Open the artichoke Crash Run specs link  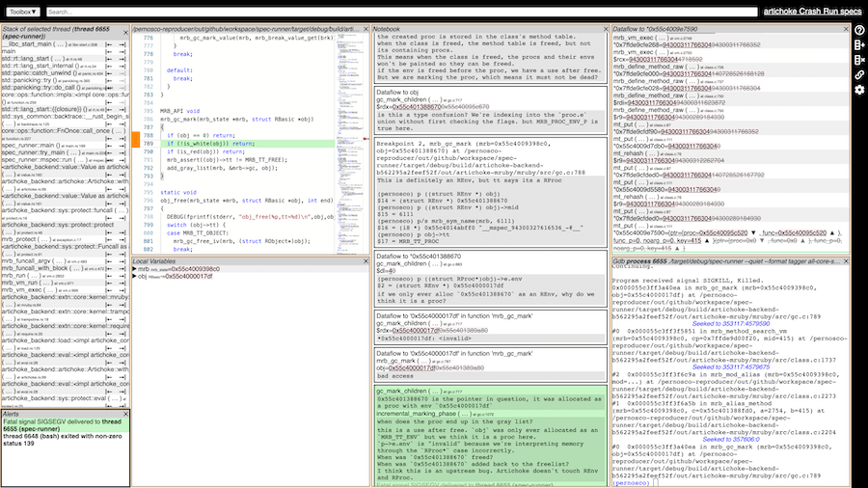812,11
